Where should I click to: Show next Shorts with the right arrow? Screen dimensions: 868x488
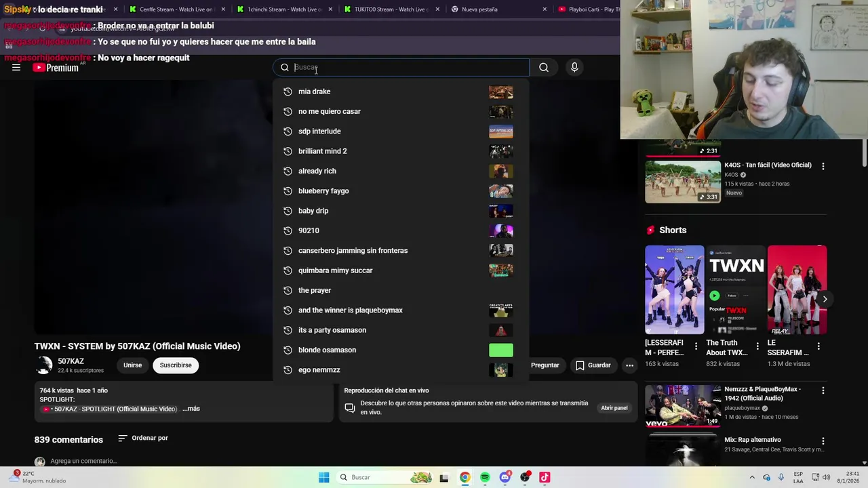point(825,299)
